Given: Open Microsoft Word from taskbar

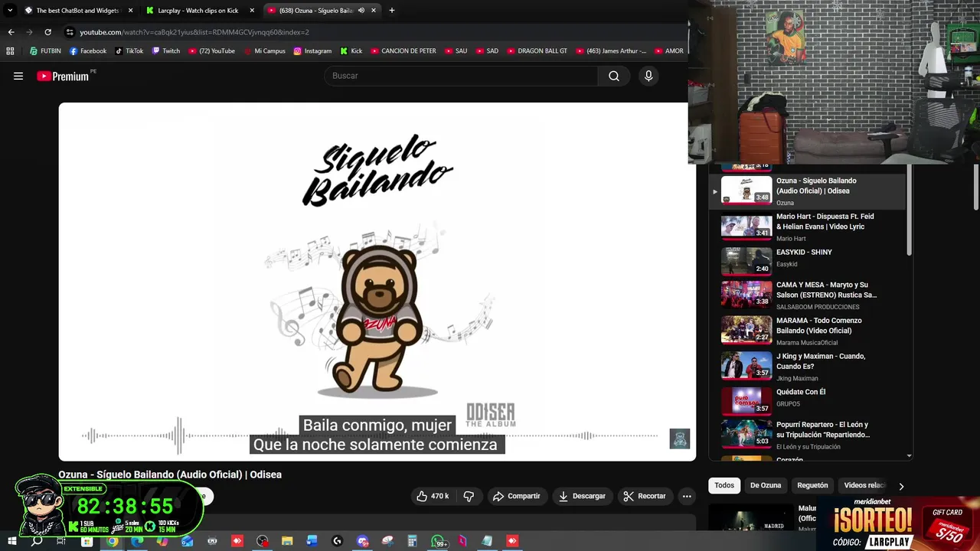Looking at the screenshot, I should pyautogui.click(x=312, y=541).
